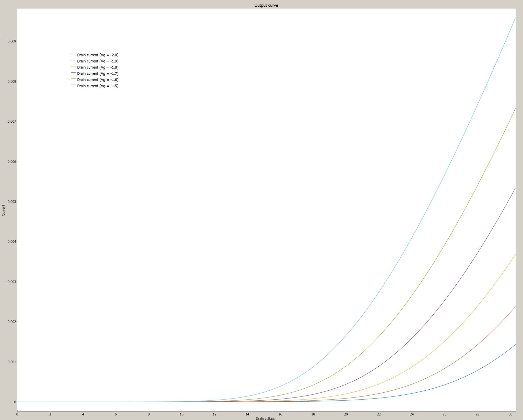Click the green line sample for Vg = -1.6

pos(74,79)
